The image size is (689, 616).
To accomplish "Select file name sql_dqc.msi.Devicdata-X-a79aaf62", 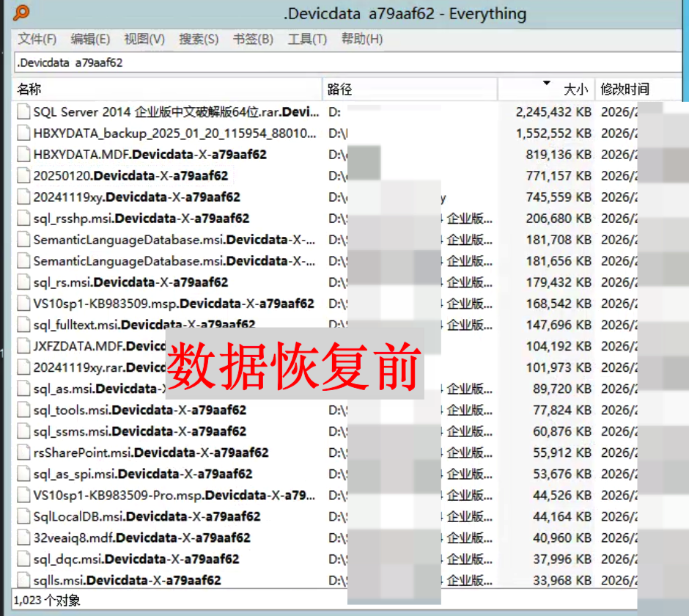I will pos(136,559).
